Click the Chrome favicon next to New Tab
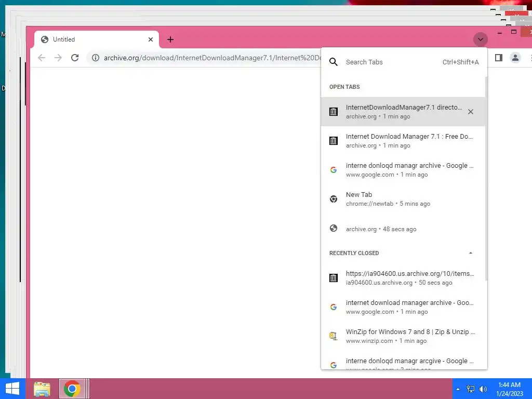532x399 pixels. click(x=334, y=199)
